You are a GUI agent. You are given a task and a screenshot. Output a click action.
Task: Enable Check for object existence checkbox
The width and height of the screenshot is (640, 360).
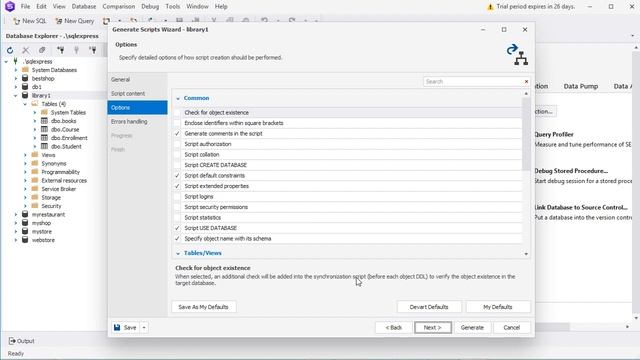(x=177, y=113)
